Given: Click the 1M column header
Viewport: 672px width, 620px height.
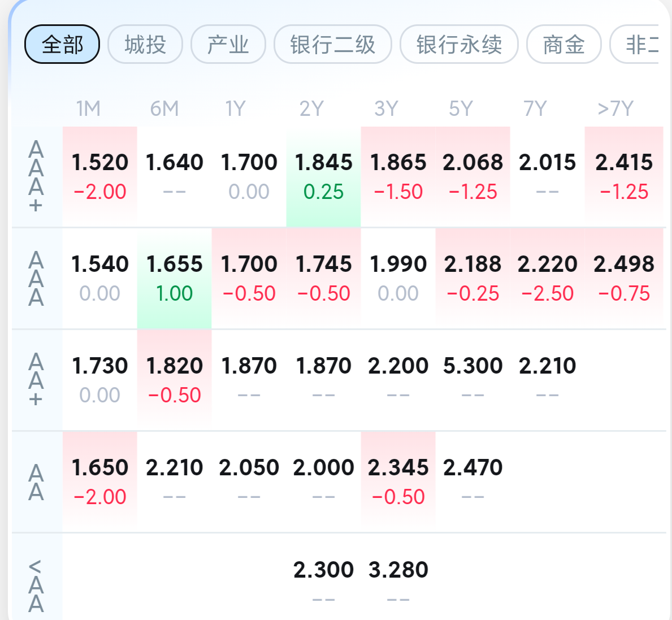Looking at the screenshot, I should [x=89, y=109].
